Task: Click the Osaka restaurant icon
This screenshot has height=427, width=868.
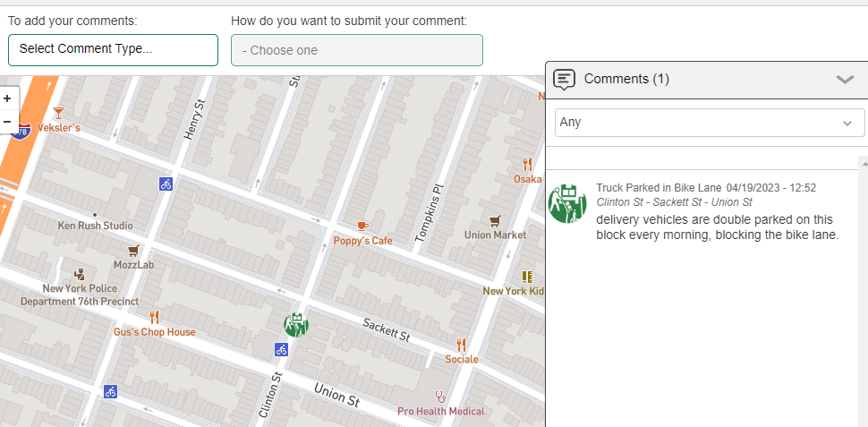Action: pos(527,164)
